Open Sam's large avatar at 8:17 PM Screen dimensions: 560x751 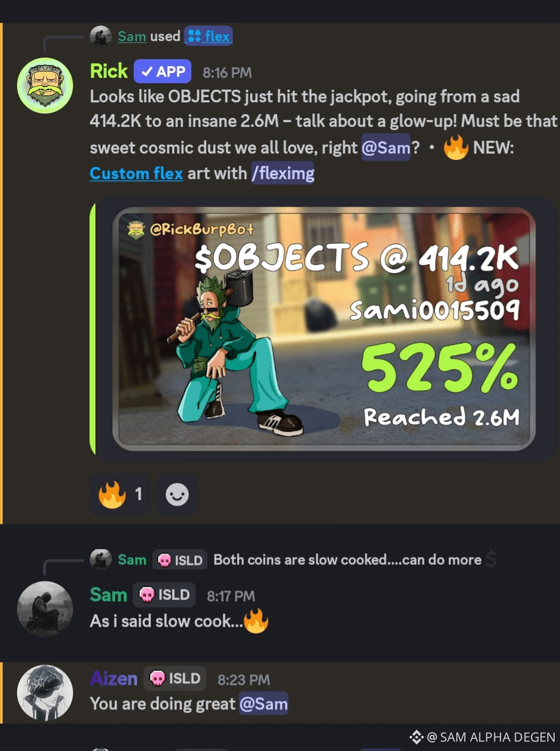click(x=45, y=609)
